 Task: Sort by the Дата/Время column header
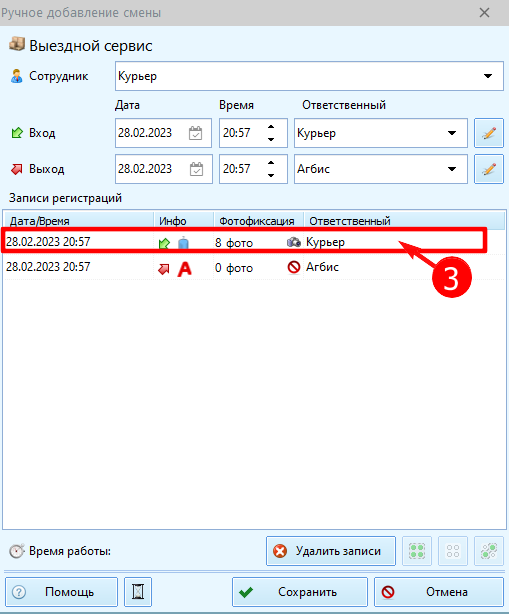[78, 221]
